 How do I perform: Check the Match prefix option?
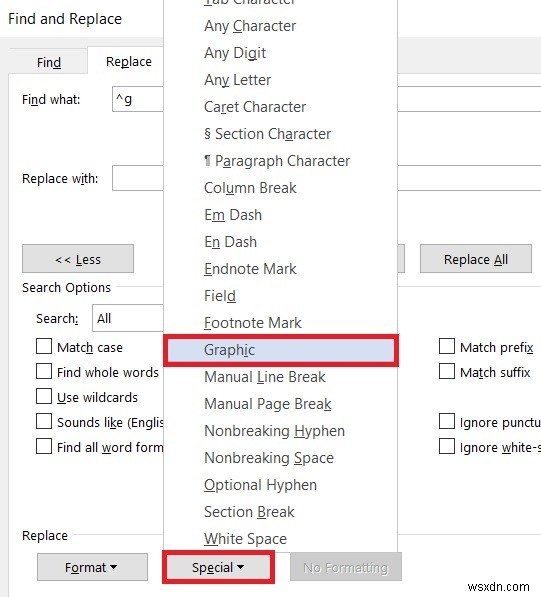pyautogui.click(x=447, y=347)
